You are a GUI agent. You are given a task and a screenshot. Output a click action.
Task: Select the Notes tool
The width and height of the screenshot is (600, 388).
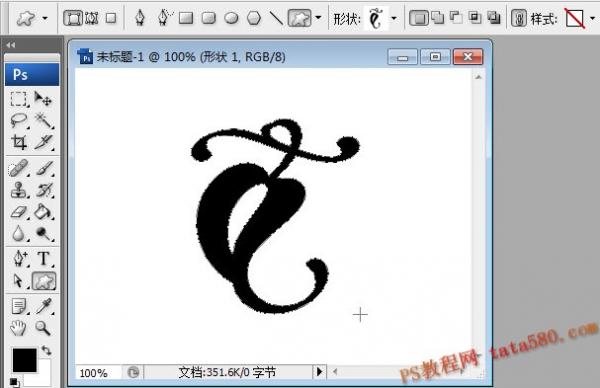[18, 306]
